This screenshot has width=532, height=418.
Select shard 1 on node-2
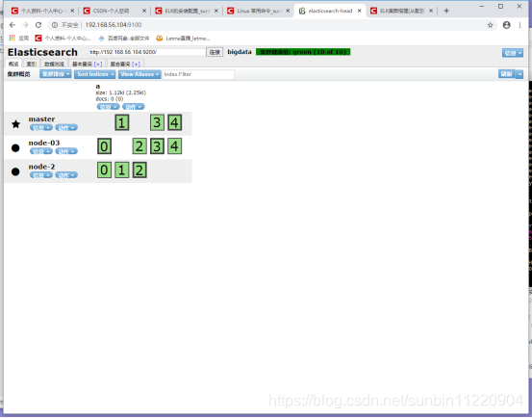tap(122, 170)
